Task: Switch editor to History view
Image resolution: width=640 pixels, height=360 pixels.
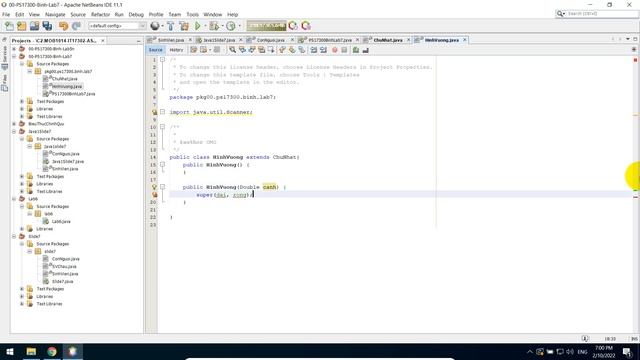Action: [x=176, y=50]
